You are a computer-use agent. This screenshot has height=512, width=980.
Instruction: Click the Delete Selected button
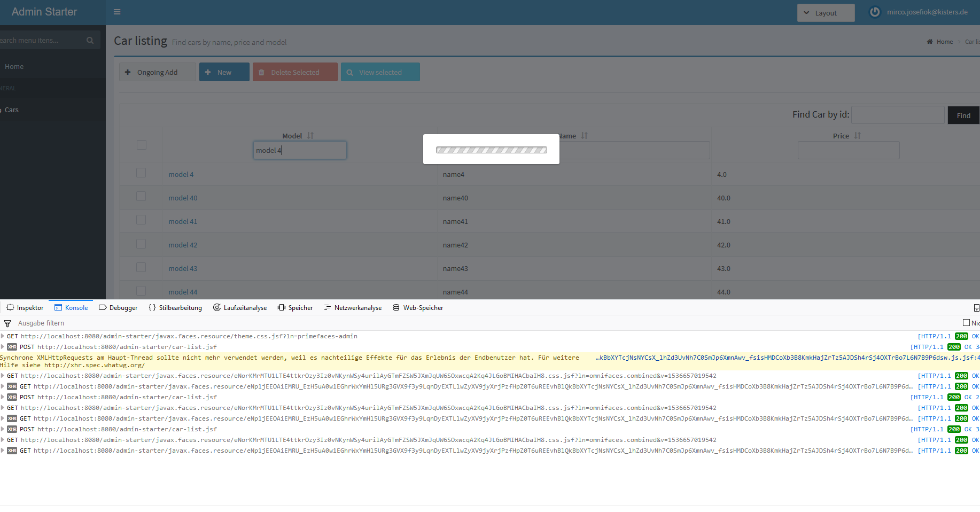coord(295,72)
